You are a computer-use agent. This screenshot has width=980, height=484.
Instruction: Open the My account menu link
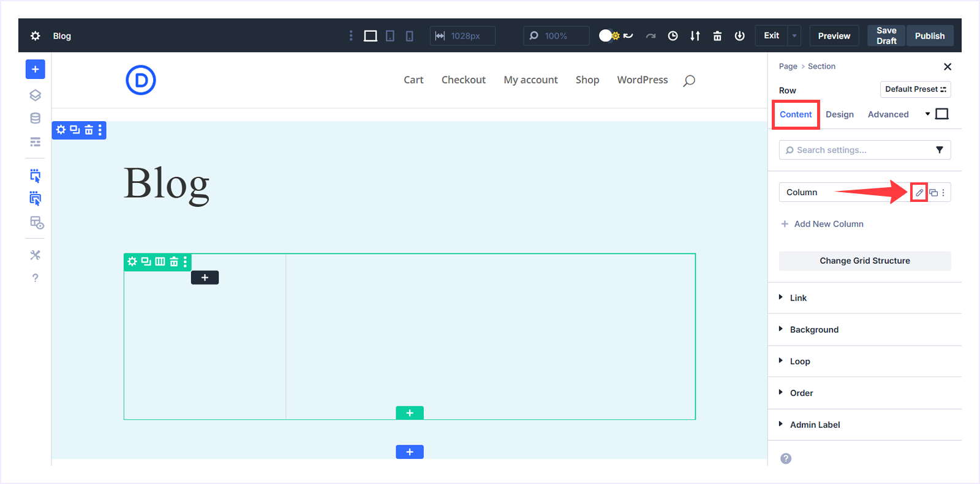click(x=531, y=80)
